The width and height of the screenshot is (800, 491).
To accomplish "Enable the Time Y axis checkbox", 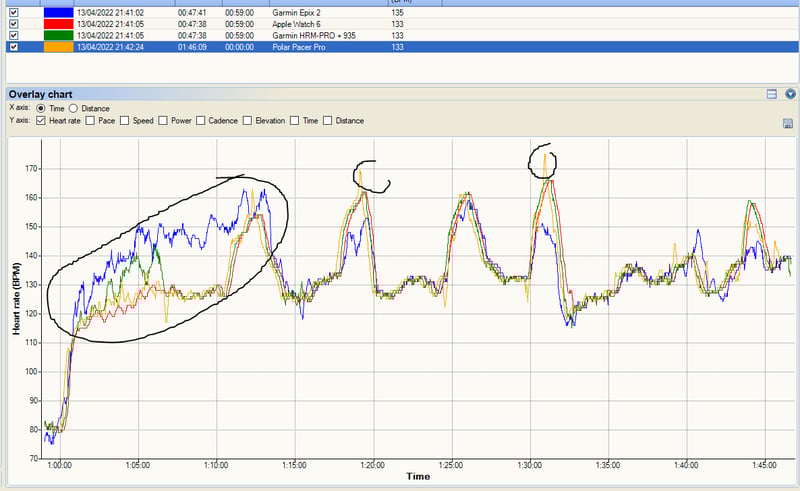I will tap(294, 120).
